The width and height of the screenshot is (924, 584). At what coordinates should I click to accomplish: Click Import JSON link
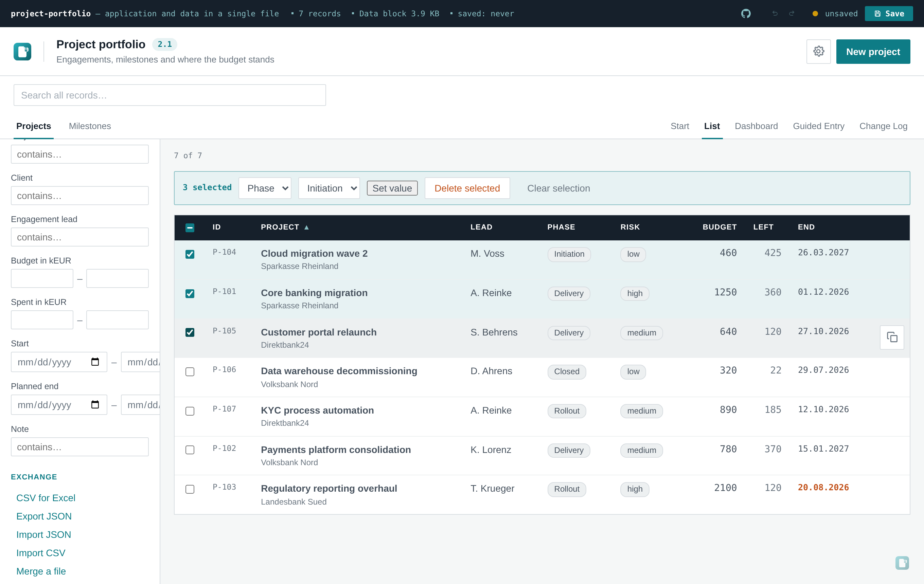click(x=43, y=534)
